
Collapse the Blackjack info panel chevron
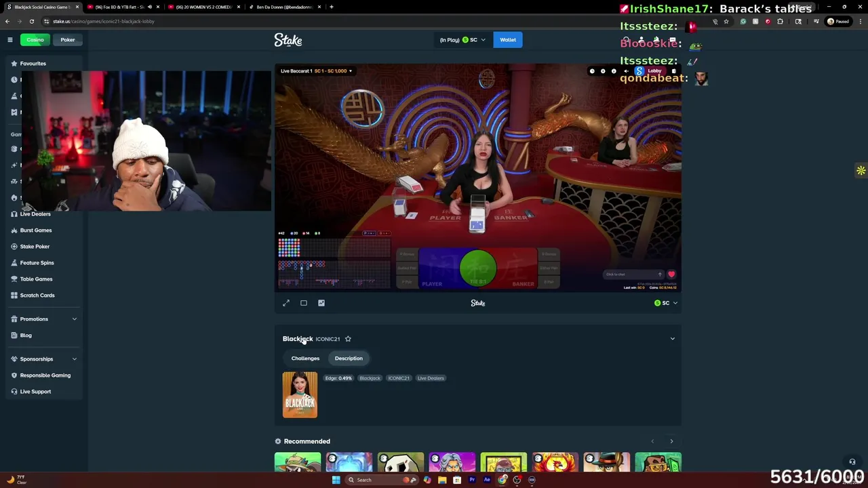(673, 339)
